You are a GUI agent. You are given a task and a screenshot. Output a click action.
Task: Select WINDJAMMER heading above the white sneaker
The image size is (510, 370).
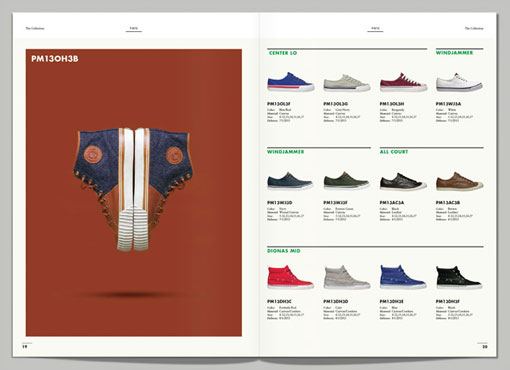454,53
